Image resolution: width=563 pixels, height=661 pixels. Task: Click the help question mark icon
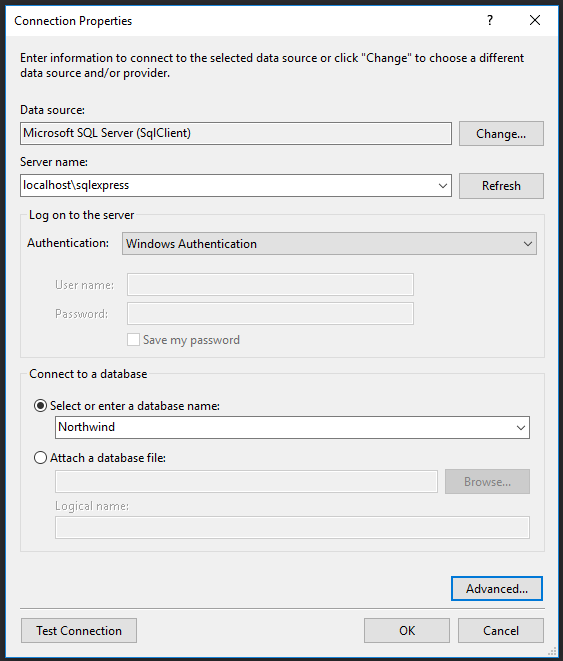point(490,20)
